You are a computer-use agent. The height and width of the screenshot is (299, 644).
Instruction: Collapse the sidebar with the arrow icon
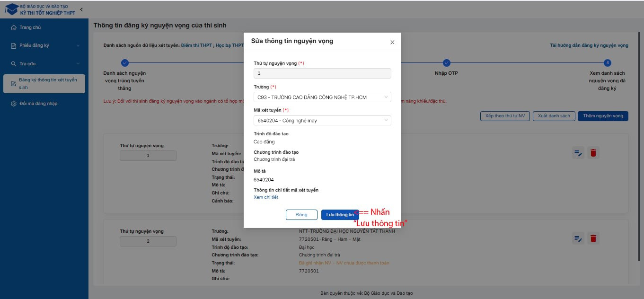[x=81, y=9]
